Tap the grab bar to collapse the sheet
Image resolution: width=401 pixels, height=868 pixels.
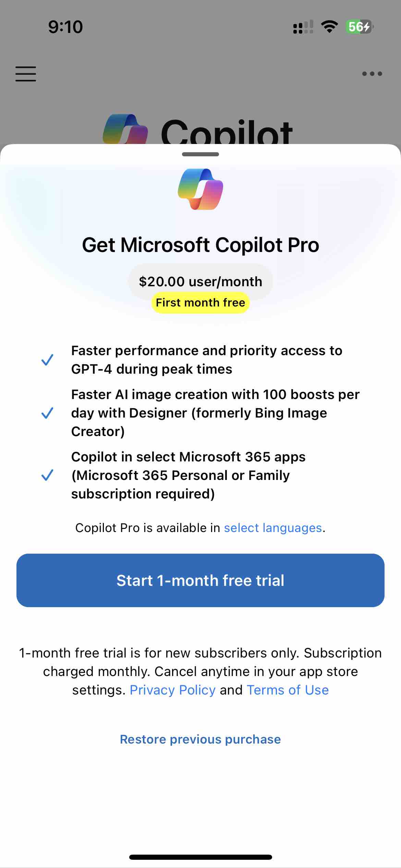click(200, 155)
